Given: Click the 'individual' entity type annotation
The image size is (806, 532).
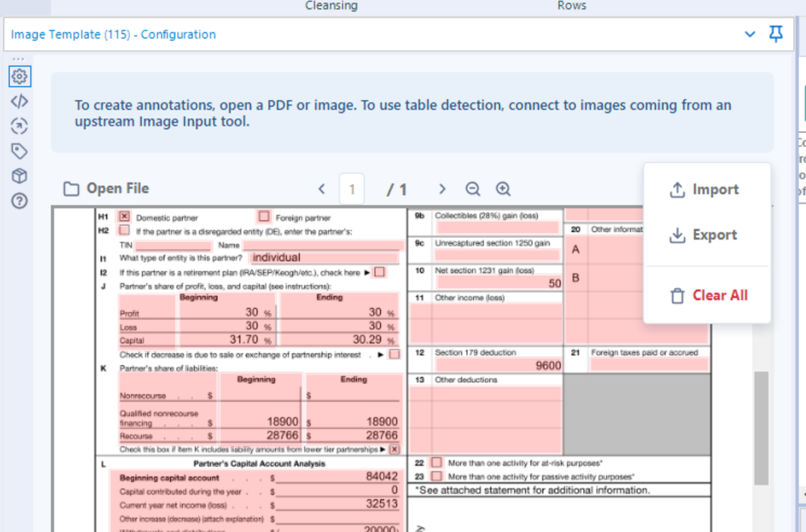Looking at the screenshot, I should coord(324,257).
